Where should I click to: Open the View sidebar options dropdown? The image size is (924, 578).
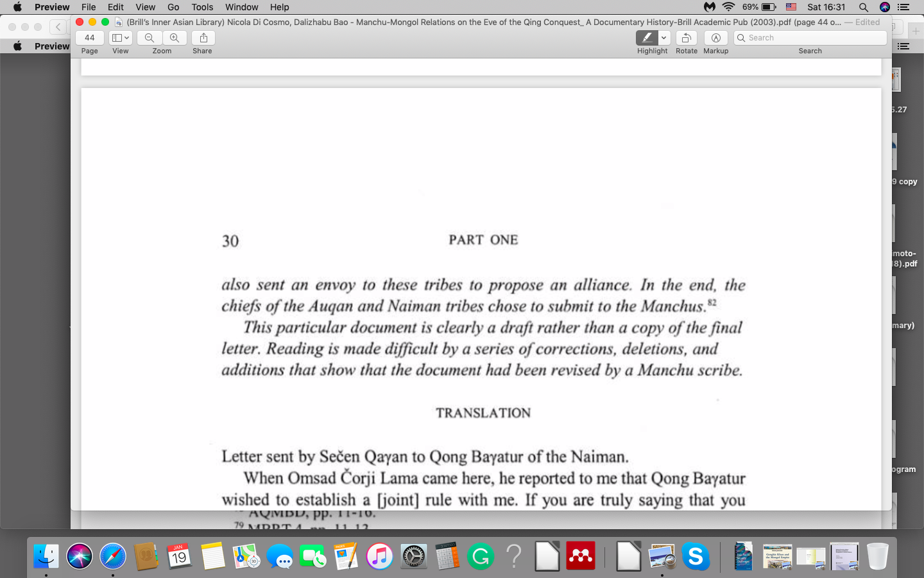click(x=120, y=38)
